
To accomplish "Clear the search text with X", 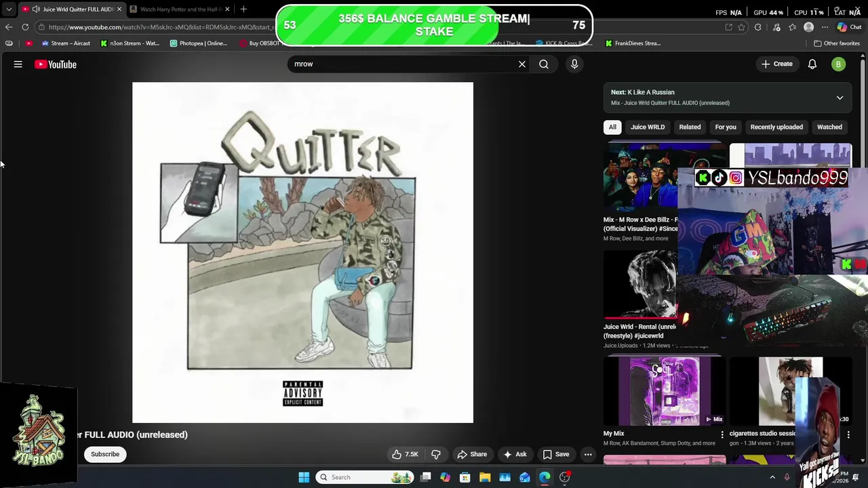I will pyautogui.click(x=522, y=64).
